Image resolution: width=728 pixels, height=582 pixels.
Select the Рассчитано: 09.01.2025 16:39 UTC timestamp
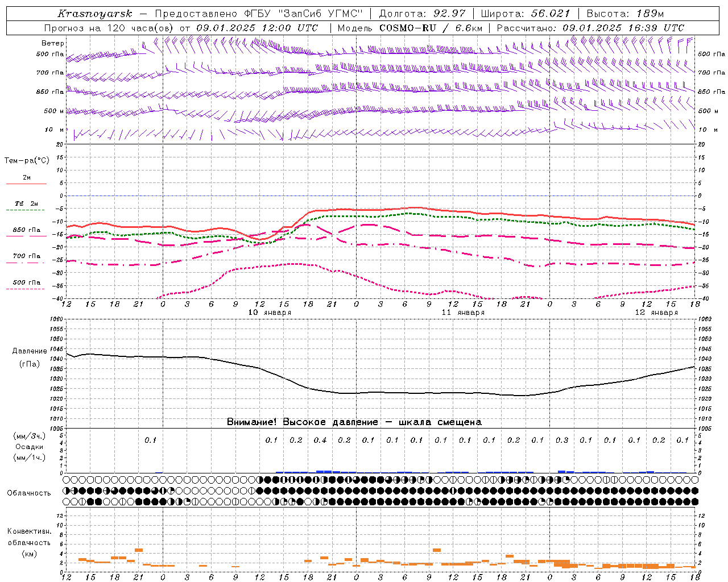pos(590,28)
